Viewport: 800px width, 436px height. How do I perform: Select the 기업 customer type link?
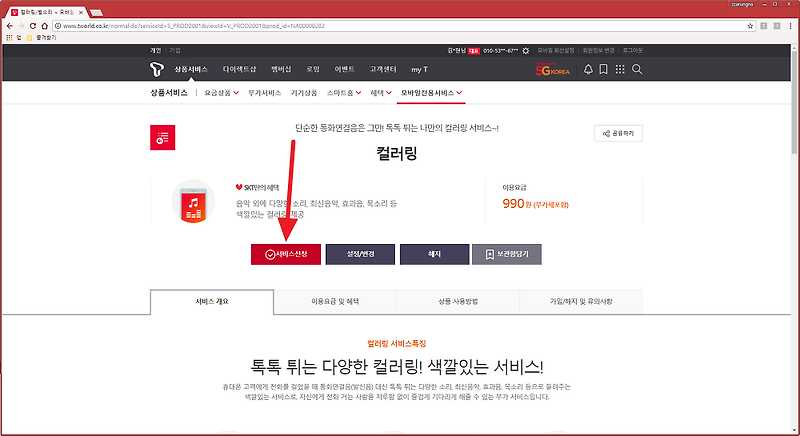click(x=175, y=50)
